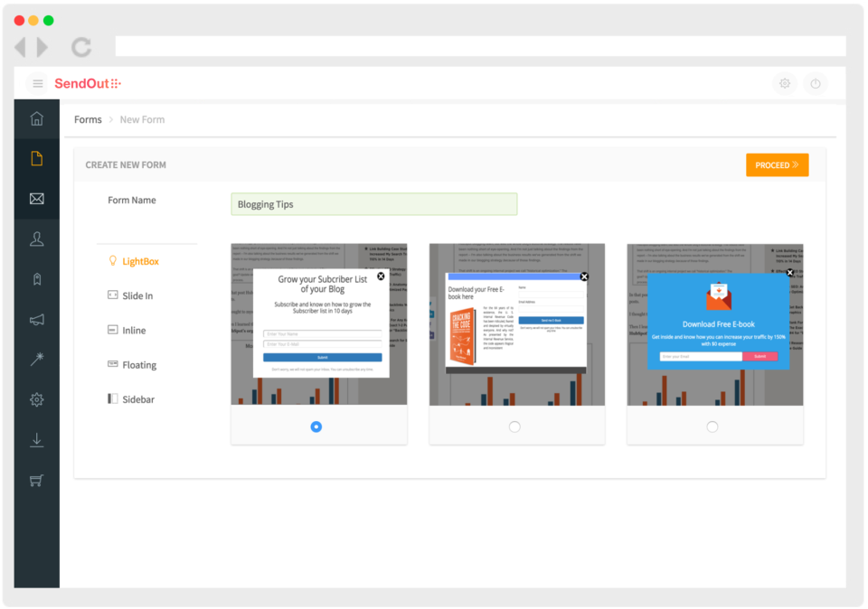The image size is (868, 609).
Task: Open the envelope campaigns icon
Action: 36,198
